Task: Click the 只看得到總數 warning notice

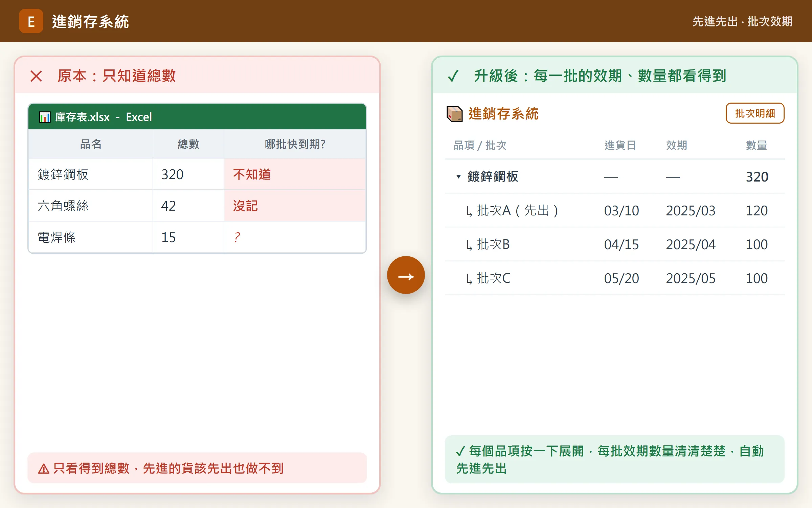Action: click(x=197, y=468)
